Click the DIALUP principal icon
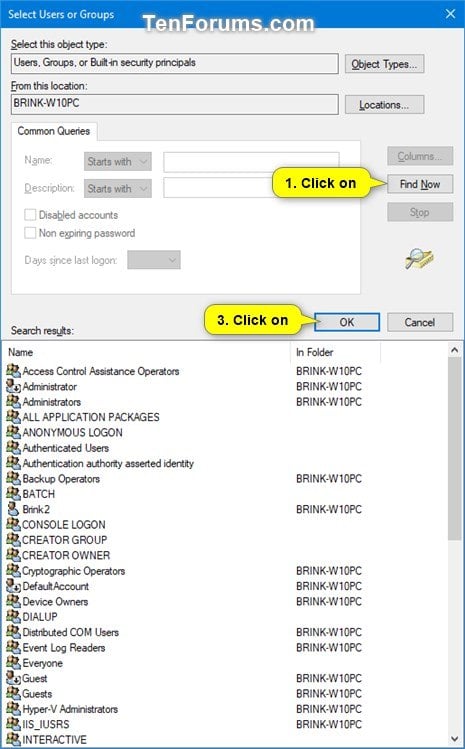The width and height of the screenshot is (465, 749). point(13,617)
